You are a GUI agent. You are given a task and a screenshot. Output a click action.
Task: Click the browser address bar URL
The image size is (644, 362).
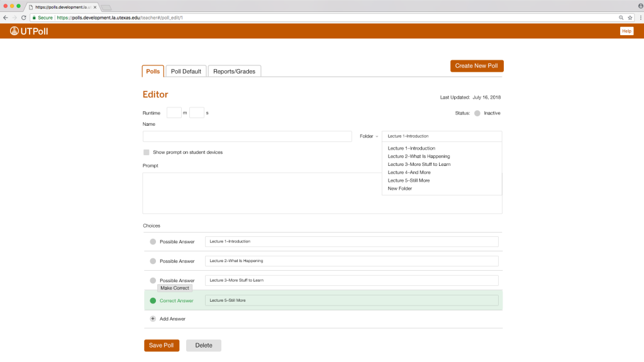coord(119,18)
